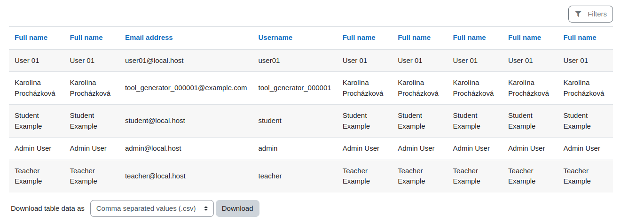Select the tool_generator_000001@example.com email cell
644x223 pixels.
tap(186, 88)
